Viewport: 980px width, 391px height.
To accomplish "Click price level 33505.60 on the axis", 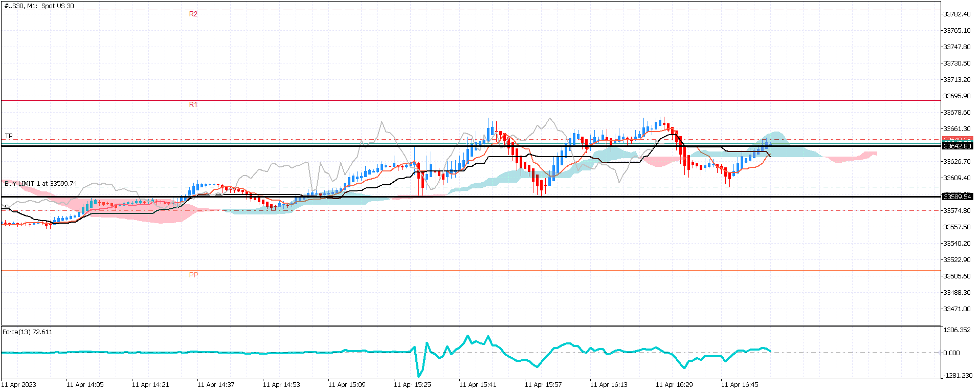I will [957, 276].
